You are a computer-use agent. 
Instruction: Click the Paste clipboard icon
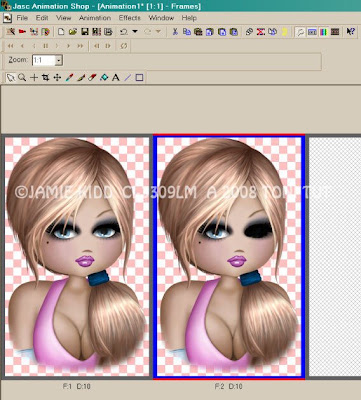(x=198, y=32)
